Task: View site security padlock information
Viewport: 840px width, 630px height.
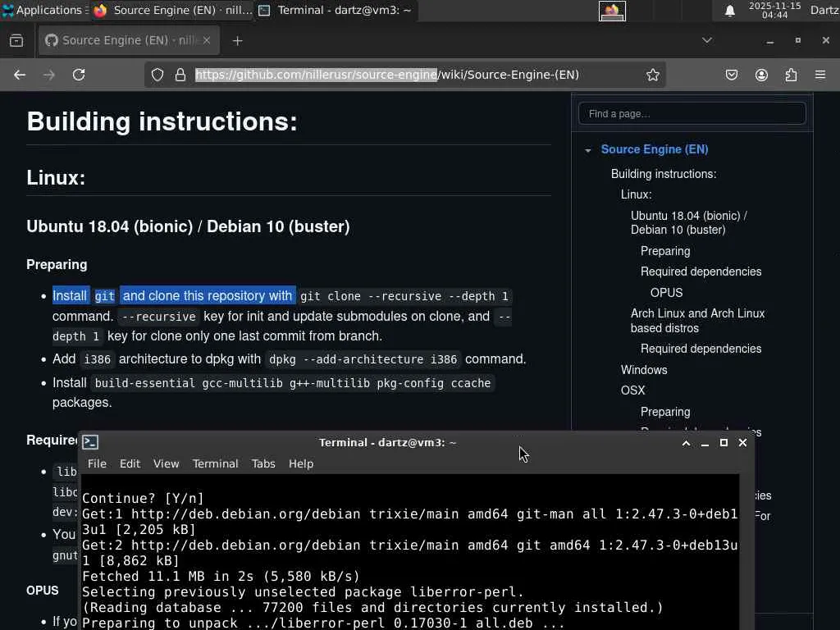Action: coord(180,75)
